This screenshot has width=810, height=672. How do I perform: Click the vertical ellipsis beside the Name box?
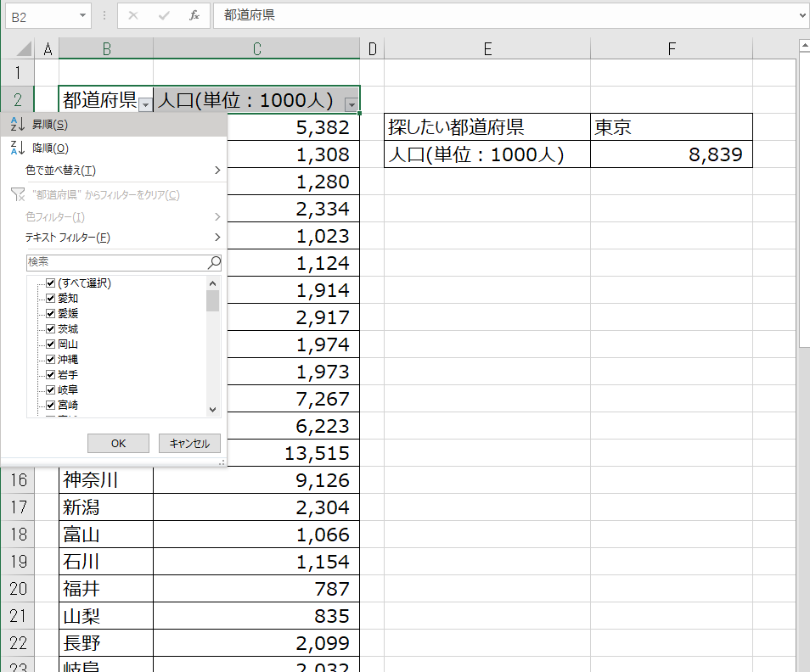tap(104, 16)
